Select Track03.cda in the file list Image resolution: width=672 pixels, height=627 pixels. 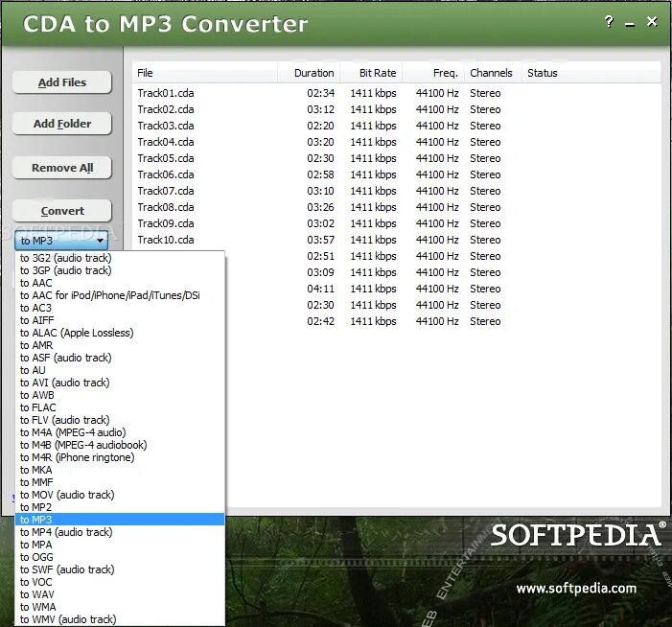point(166,126)
